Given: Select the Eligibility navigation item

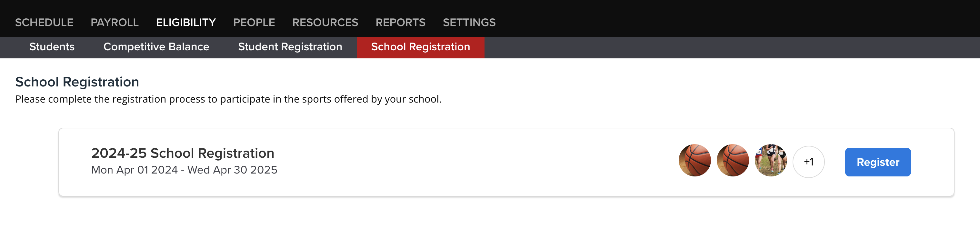Looking at the screenshot, I should (186, 23).
